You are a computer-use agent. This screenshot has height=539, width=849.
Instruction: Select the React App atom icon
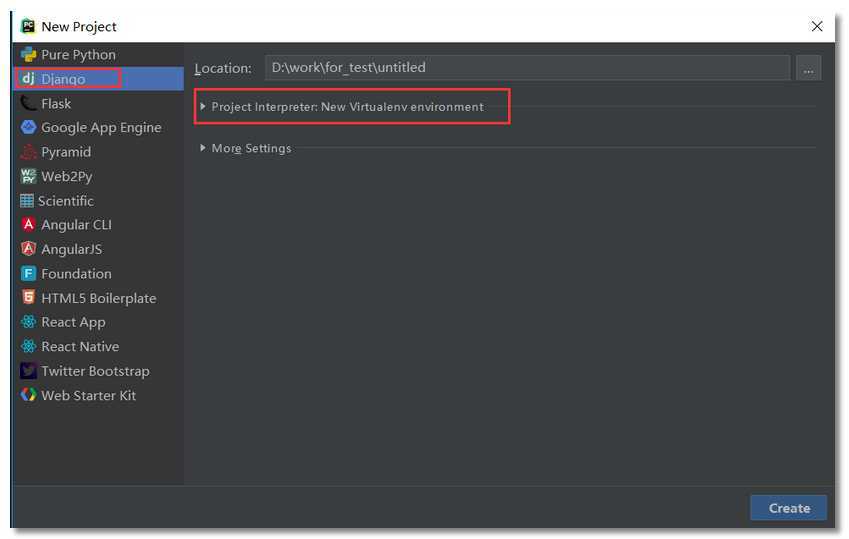28,322
